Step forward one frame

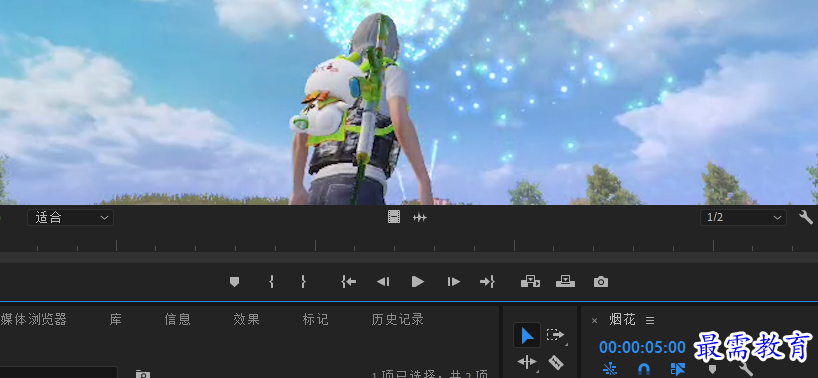point(454,282)
